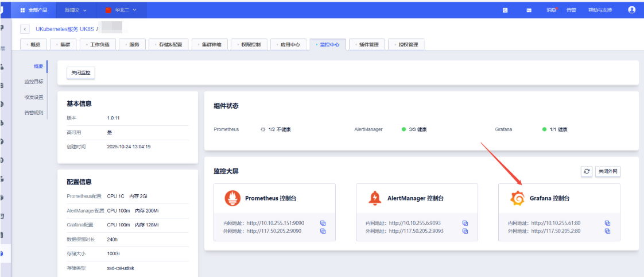Open the search icon in header
This screenshot has height=277, width=644.
pos(506,10)
